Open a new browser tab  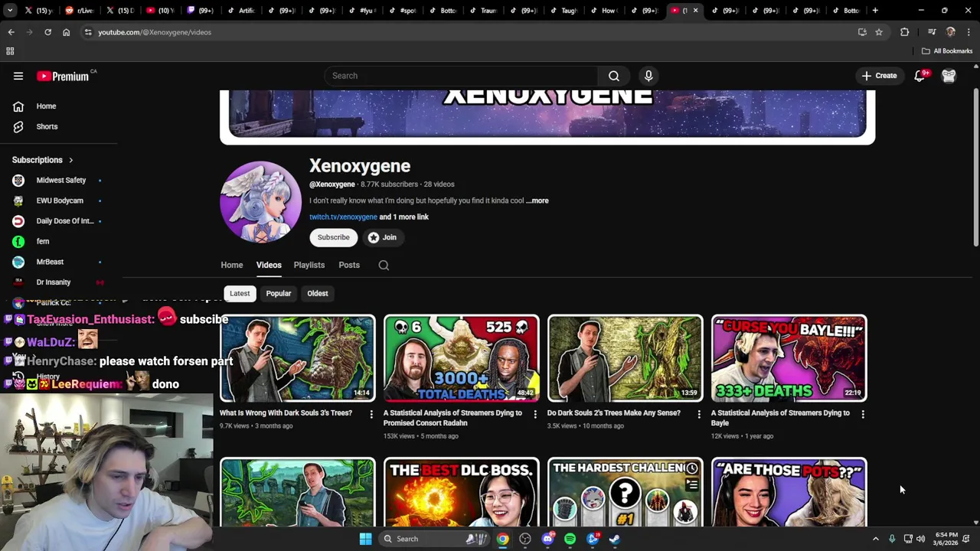tap(875, 11)
